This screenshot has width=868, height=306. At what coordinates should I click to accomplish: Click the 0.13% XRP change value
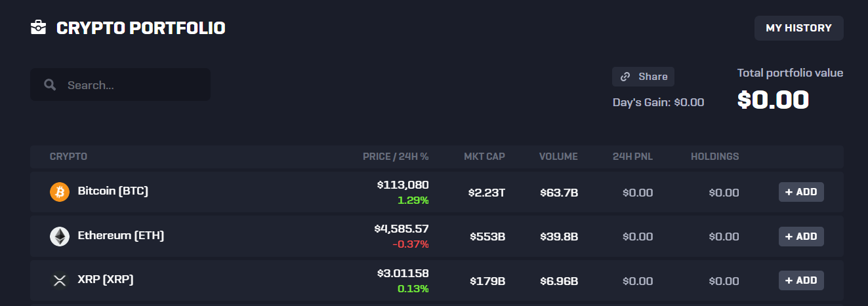[413, 288]
